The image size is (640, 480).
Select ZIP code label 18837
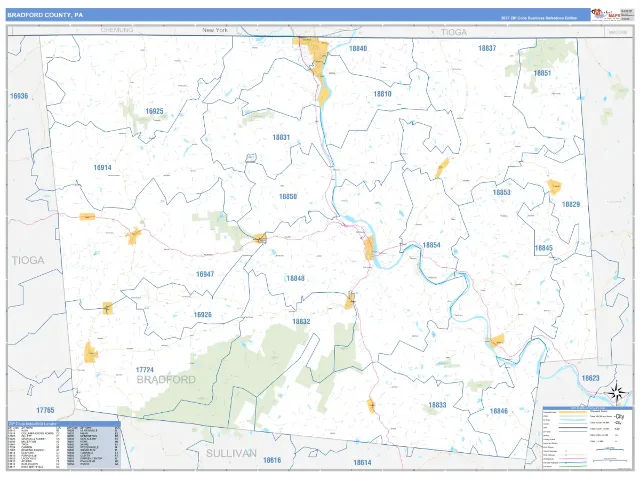(487, 48)
